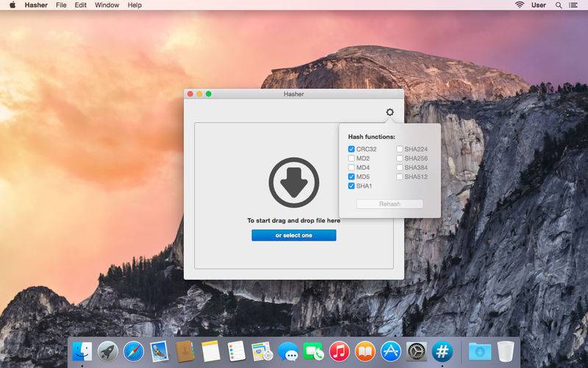Click the settings gear icon in Hasher
The image size is (588, 368).
[x=390, y=113]
